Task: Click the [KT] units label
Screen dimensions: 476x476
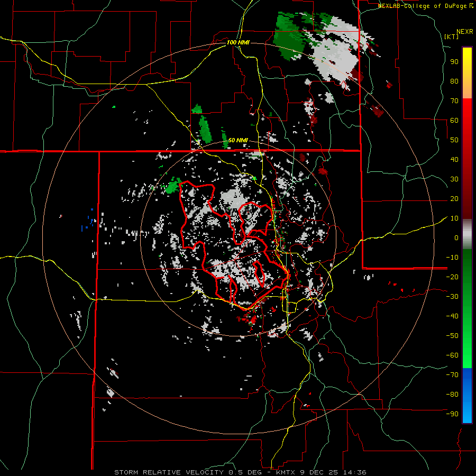Action: click(x=451, y=36)
